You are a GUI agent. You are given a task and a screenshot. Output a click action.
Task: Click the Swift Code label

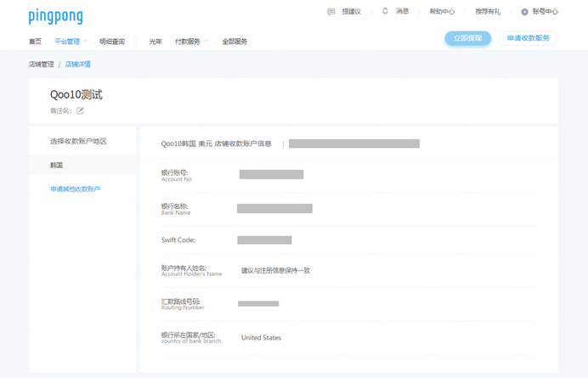pos(178,240)
